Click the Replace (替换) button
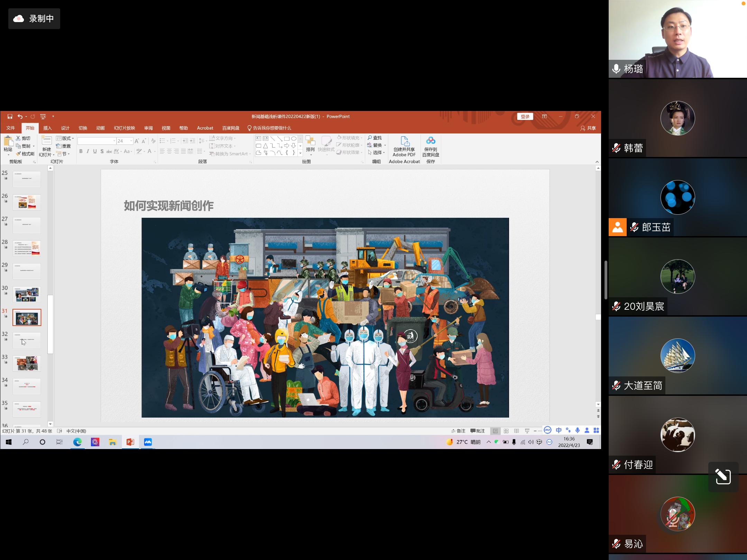The height and width of the screenshot is (560, 747). tap(376, 145)
